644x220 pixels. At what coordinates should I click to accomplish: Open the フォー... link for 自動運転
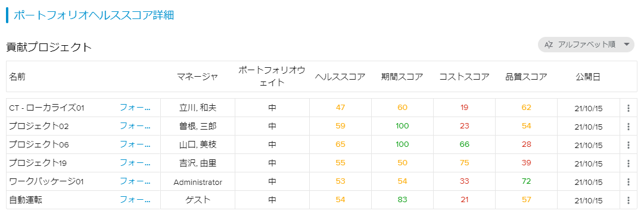pyautogui.click(x=135, y=200)
